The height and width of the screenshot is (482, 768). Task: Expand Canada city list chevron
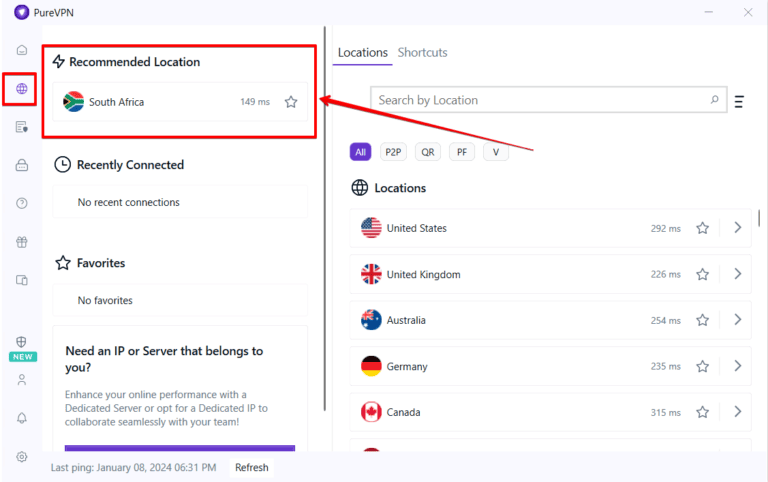(x=738, y=412)
